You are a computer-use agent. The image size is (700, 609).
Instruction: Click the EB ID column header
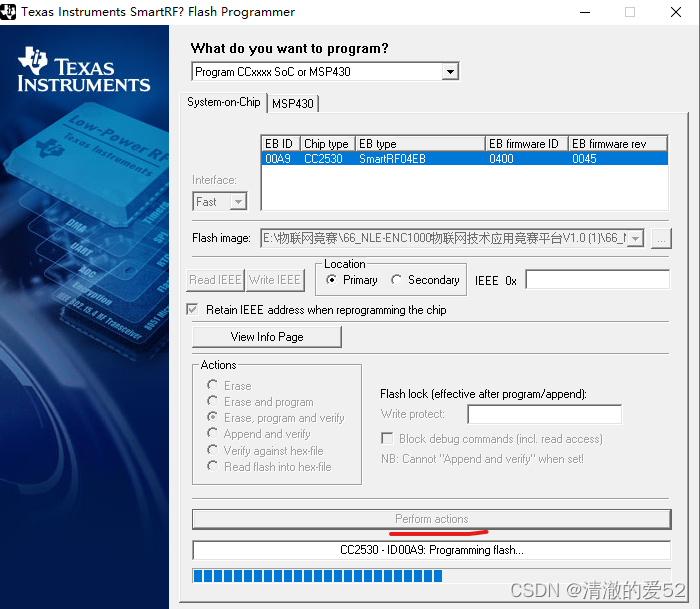[280, 144]
